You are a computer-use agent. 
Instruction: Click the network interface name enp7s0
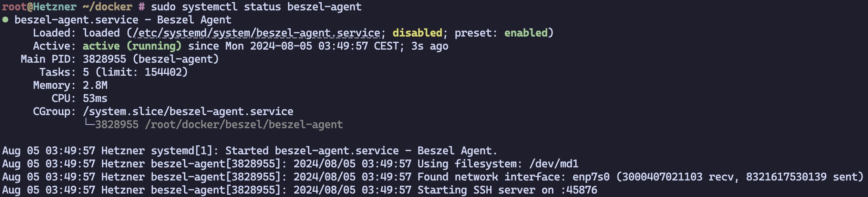pos(591,177)
